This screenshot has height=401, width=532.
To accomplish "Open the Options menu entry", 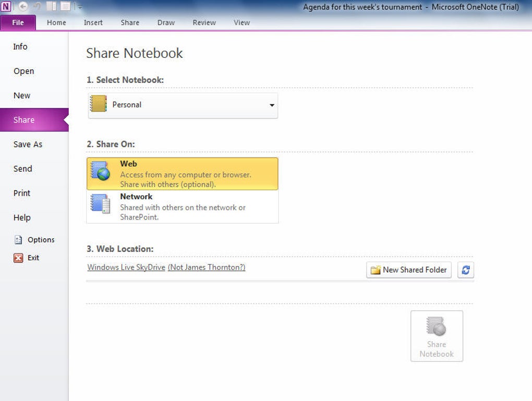I will coord(34,240).
